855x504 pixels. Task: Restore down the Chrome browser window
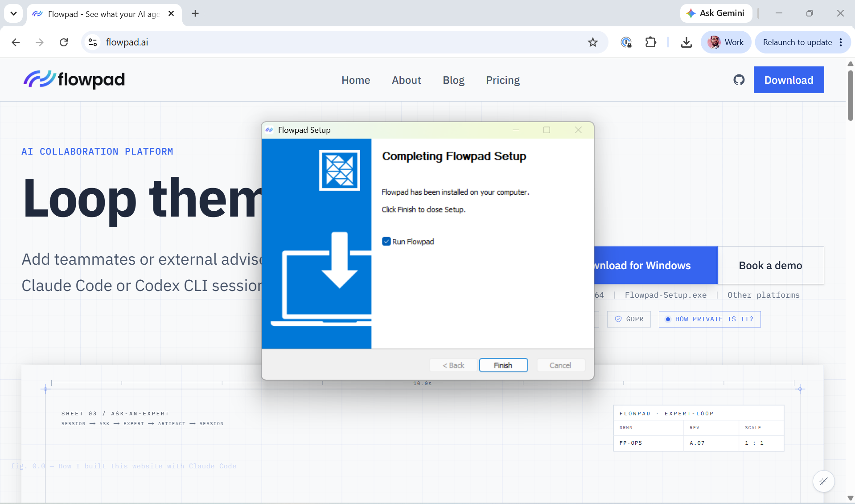coord(810,13)
